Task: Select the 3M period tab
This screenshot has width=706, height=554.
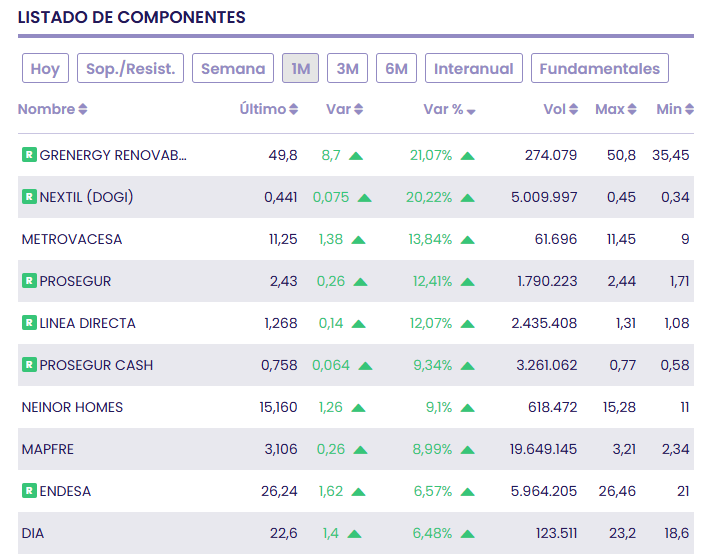Action: pyautogui.click(x=347, y=68)
